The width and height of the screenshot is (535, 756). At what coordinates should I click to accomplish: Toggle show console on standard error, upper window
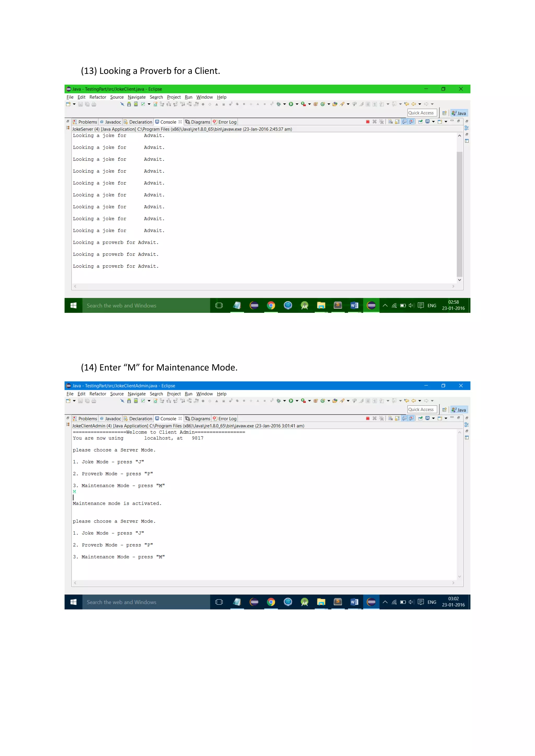coord(411,122)
